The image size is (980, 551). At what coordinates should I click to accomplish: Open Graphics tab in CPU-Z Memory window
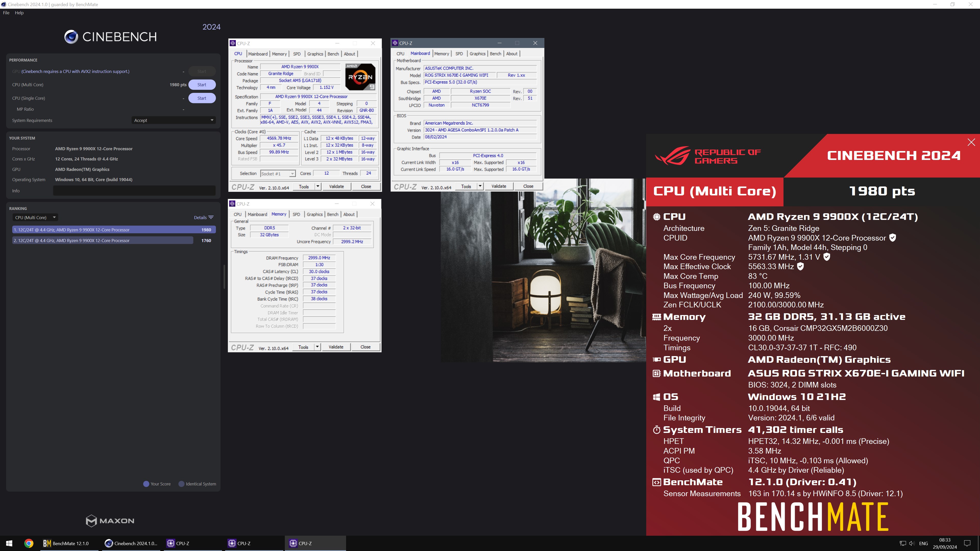(x=314, y=215)
